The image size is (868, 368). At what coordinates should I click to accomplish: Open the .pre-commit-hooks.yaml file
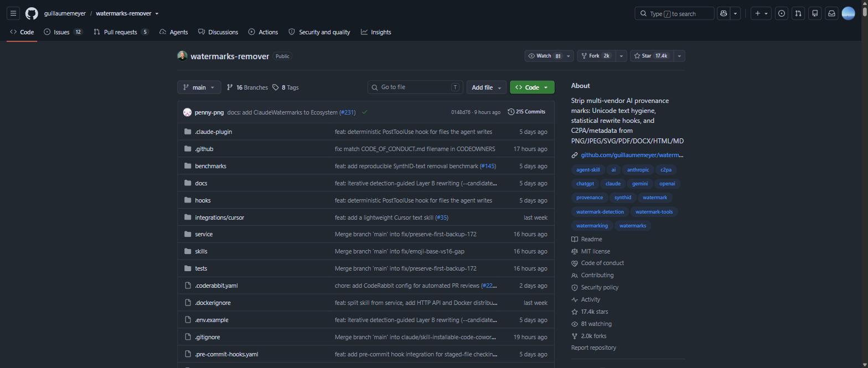click(x=226, y=354)
